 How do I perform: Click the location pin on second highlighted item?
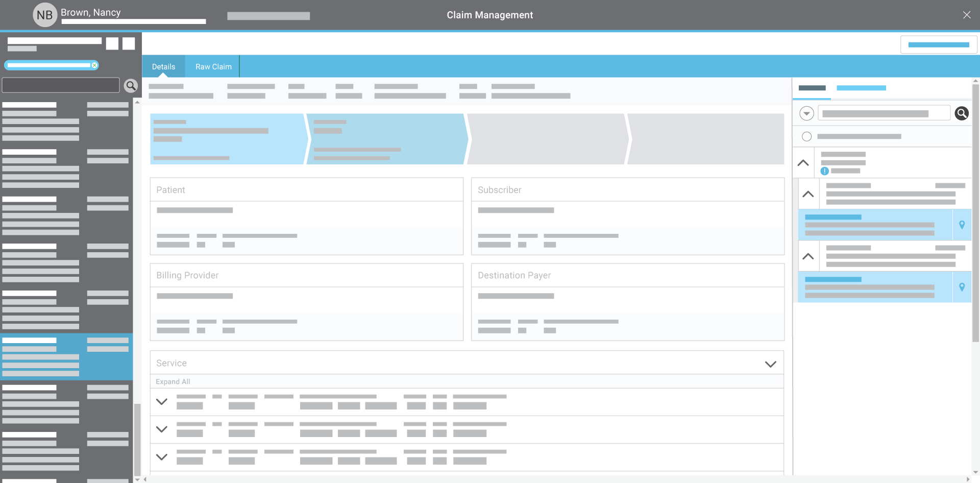click(x=962, y=287)
